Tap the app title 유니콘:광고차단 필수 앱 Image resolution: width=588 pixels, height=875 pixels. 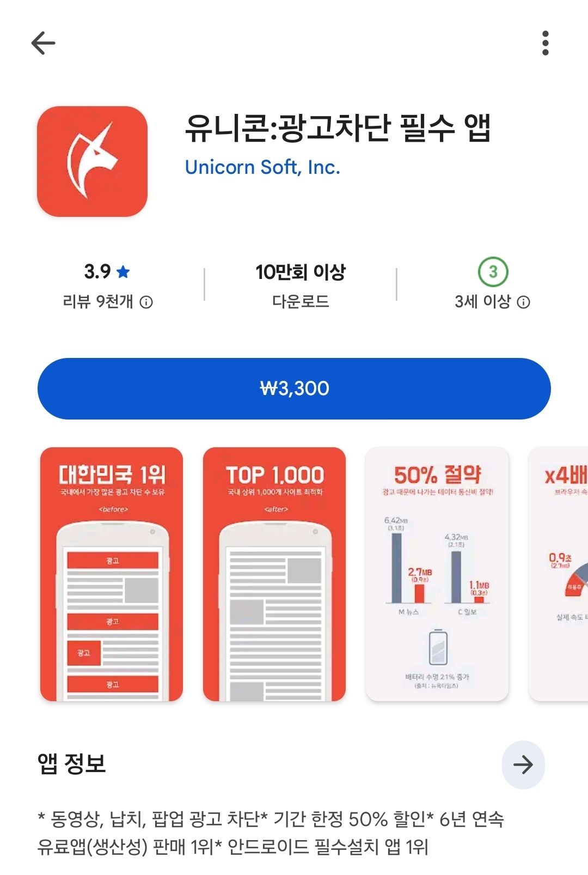point(338,128)
